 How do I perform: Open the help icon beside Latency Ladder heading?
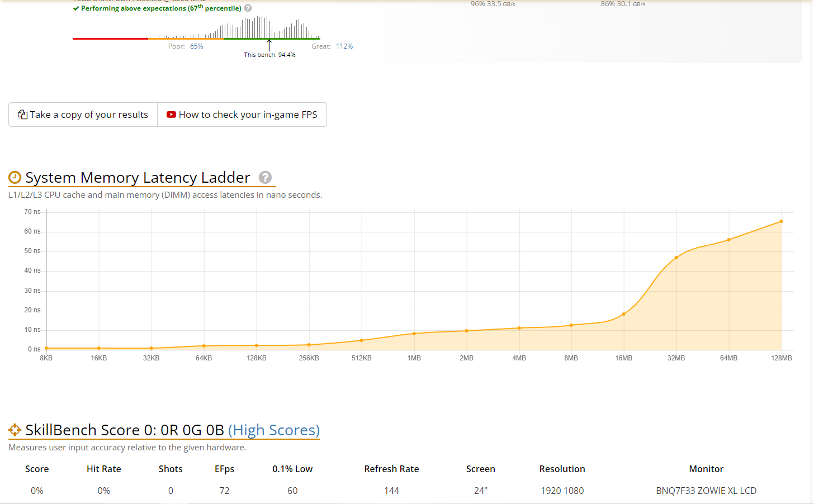266,177
